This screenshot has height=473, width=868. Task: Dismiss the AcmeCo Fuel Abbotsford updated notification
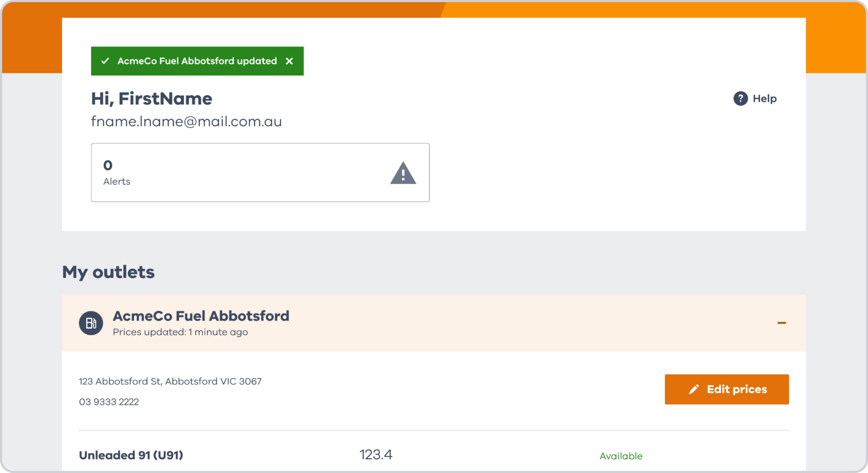[289, 61]
